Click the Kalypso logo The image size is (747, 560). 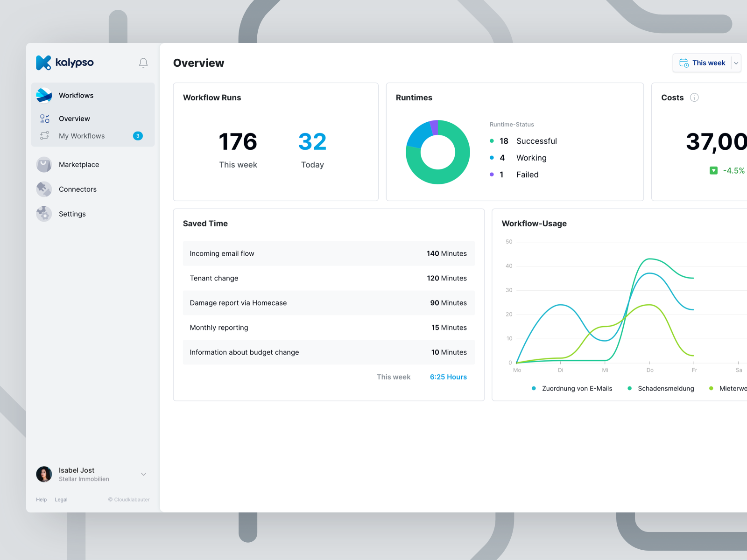tap(64, 63)
